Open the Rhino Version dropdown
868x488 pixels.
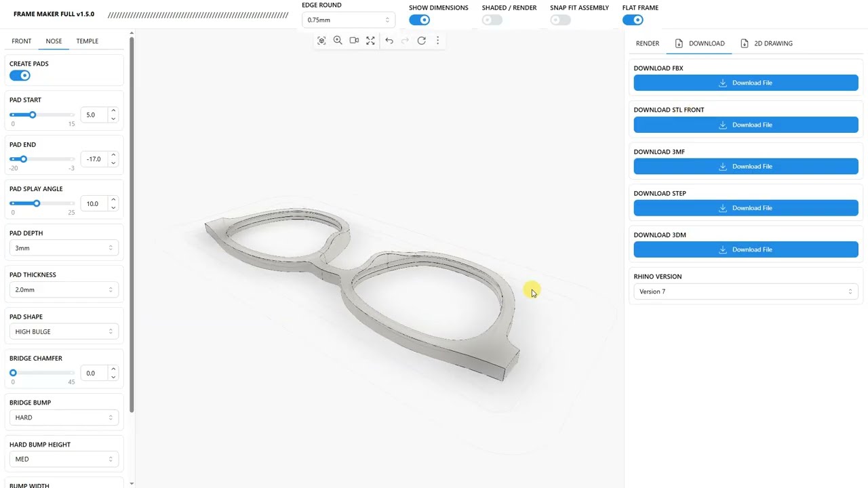coord(746,291)
